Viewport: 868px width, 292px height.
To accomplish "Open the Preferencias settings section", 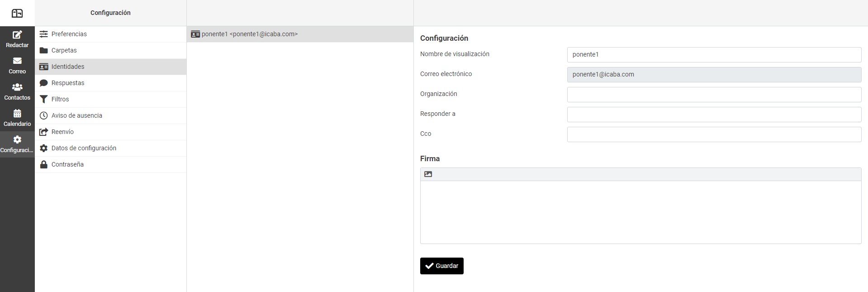I will coord(69,34).
